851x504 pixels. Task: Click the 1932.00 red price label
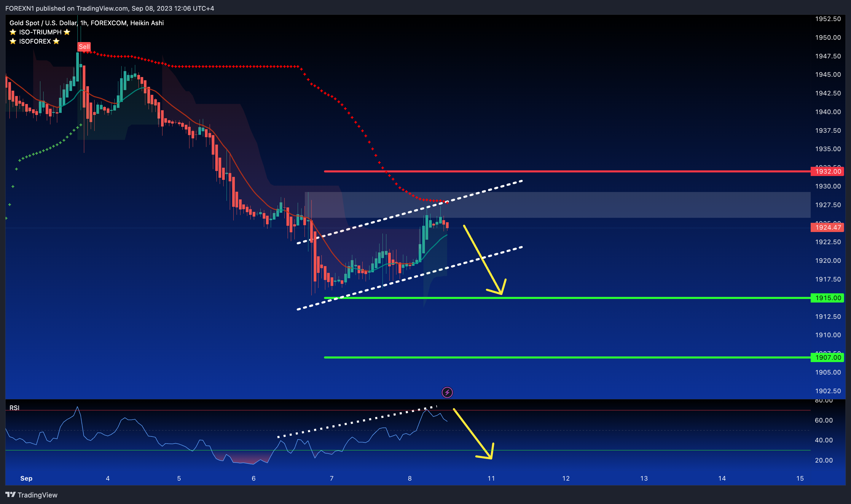pyautogui.click(x=828, y=172)
